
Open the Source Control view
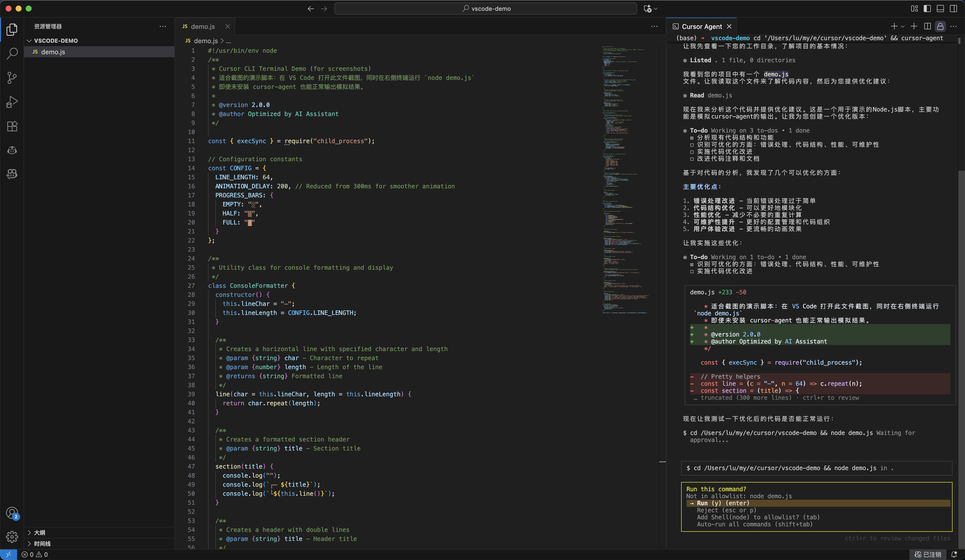(x=12, y=78)
